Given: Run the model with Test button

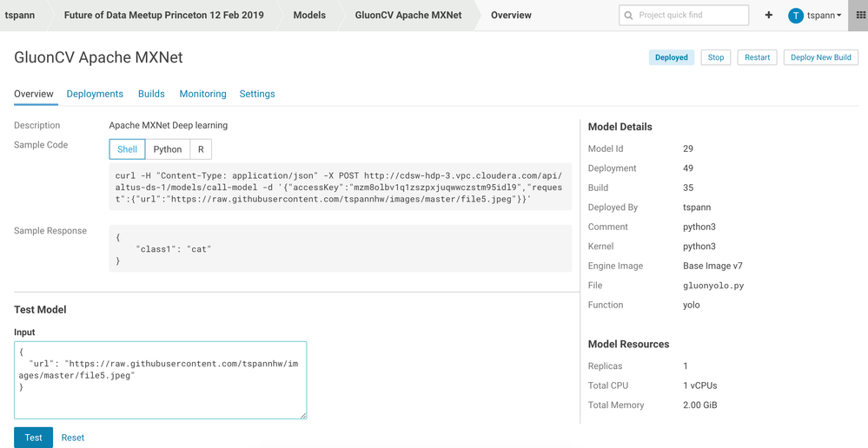Looking at the screenshot, I should (x=33, y=438).
